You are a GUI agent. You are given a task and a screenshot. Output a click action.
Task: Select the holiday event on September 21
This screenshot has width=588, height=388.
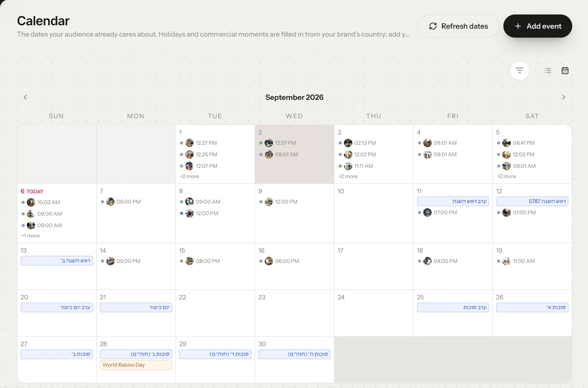pos(136,307)
